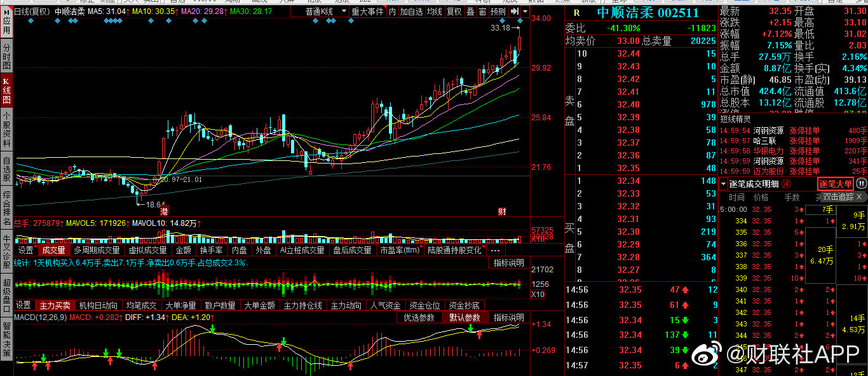
Task: Switch MACD to 默认参数
Action: [x=465, y=317]
